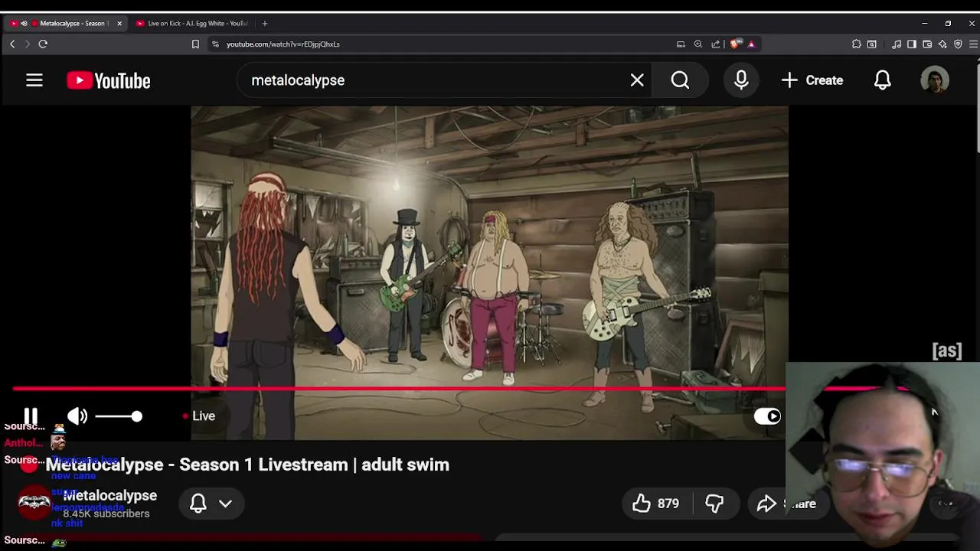Open picture-in-picture icon in address bar
Viewport: 980px width, 551px height.
(681, 44)
